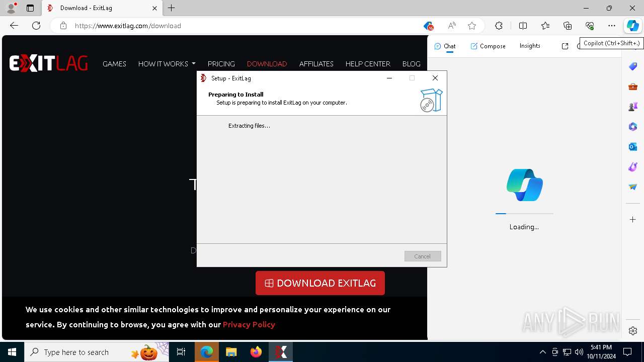The image size is (644, 362).
Task: Toggle Split screen view
Action: tap(523, 26)
